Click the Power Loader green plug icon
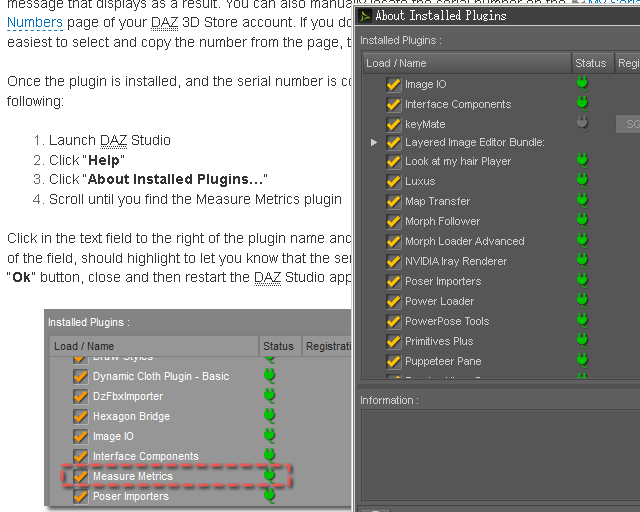 tap(582, 301)
